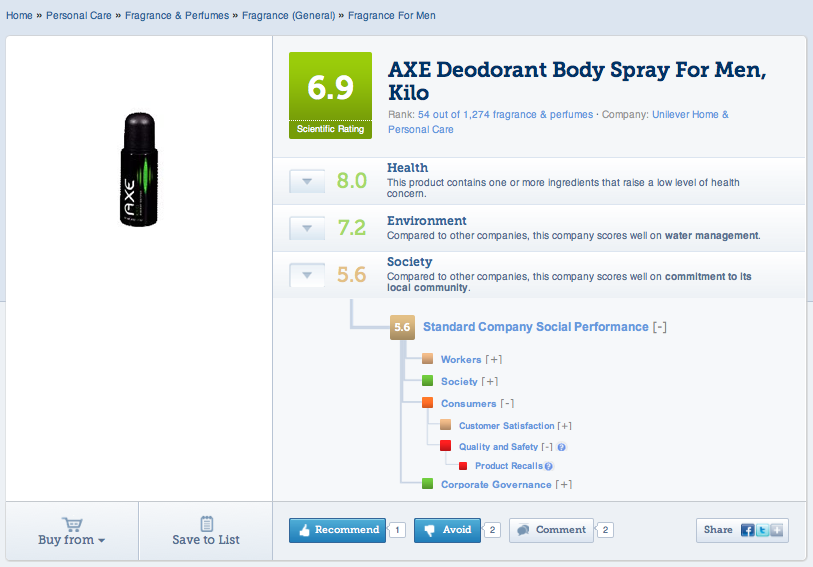Click the Recommend thumbs-up button
The width and height of the screenshot is (813, 567).
335,530
